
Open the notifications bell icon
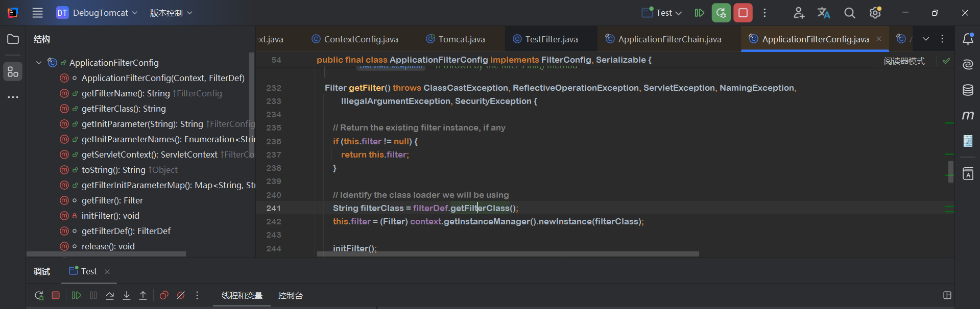968,39
